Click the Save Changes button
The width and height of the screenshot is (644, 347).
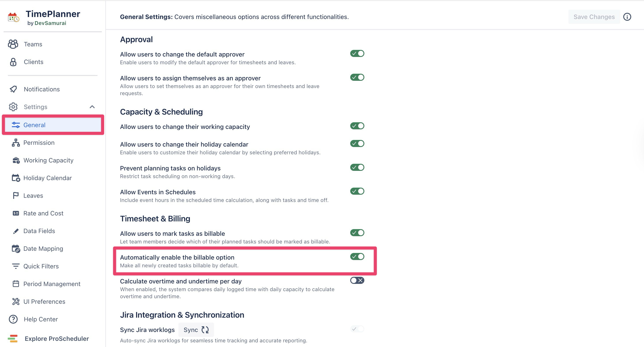594,17
